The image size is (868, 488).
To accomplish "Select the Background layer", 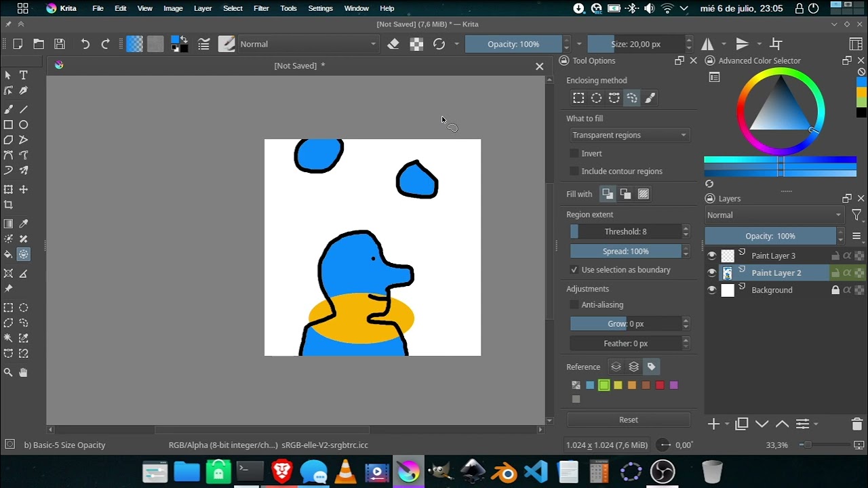I will coord(772,290).
